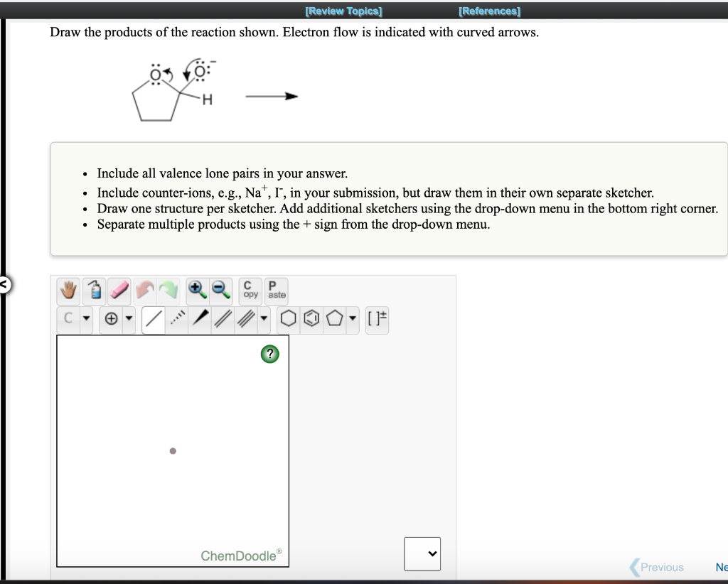Select the wedge bond tool

tap(199, 319)
